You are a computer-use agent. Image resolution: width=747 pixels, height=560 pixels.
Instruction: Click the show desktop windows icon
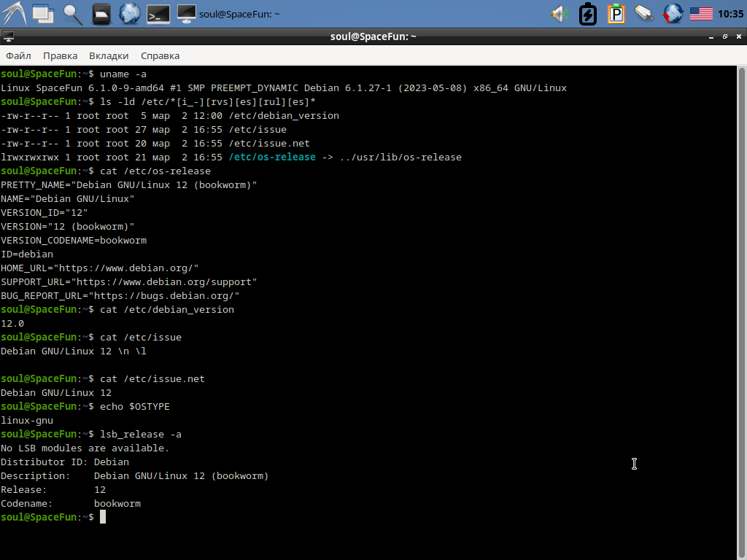(x=43, y=14)
